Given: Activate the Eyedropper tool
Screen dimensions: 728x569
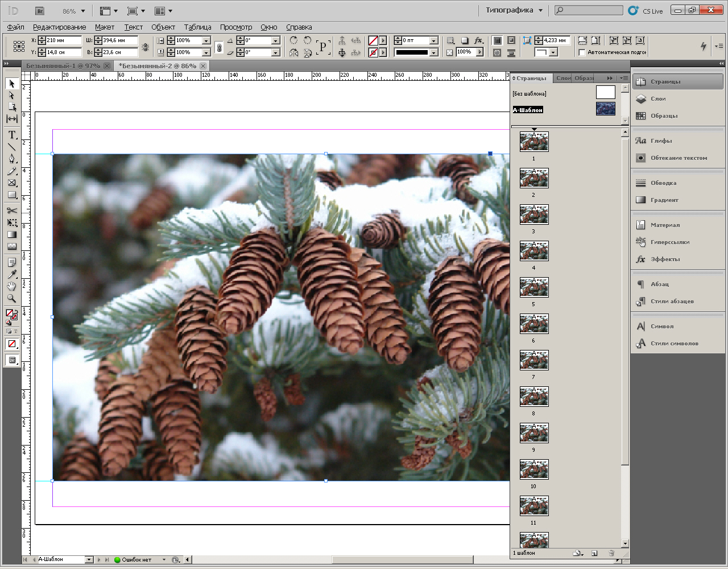Looking at the screenshot, I should (11, 274).
